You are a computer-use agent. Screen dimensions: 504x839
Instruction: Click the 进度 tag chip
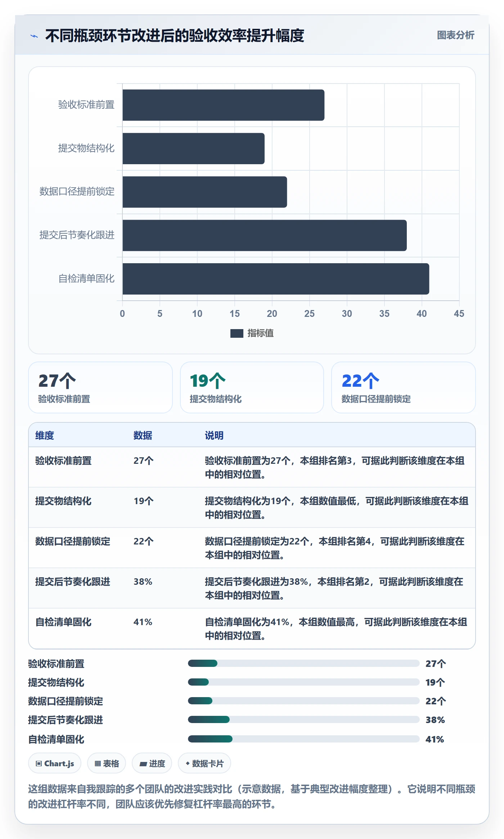[x=152, y=763]
